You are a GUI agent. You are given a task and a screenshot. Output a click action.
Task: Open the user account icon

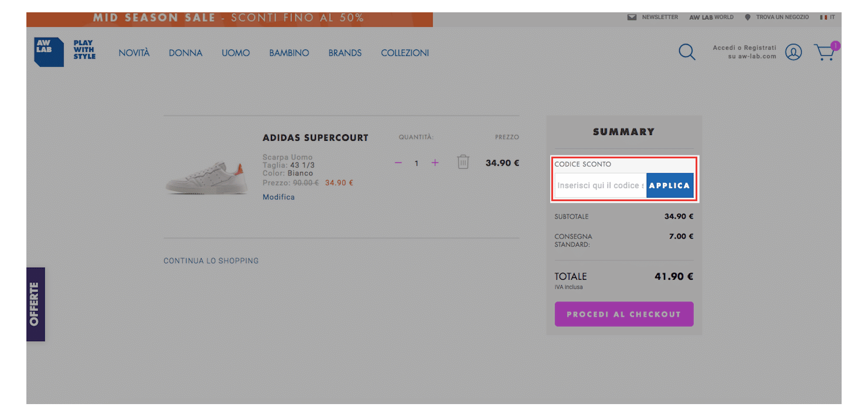point(793,52)
